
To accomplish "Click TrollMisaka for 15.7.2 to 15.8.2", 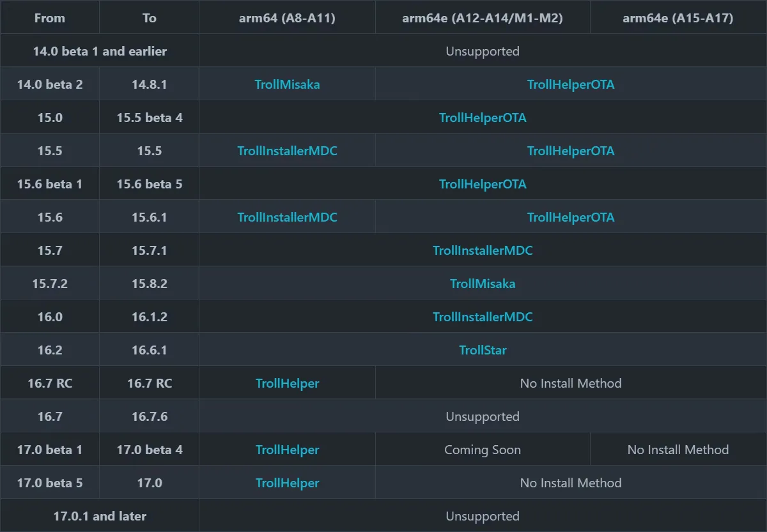I will (483, 284).
